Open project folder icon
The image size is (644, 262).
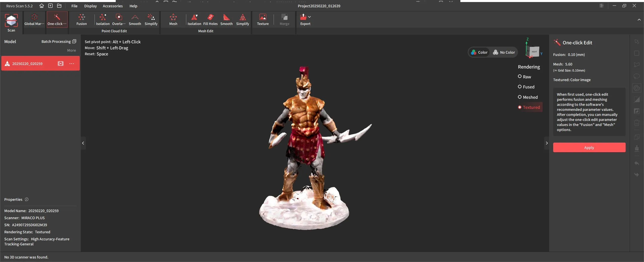(x=59, y=6)
